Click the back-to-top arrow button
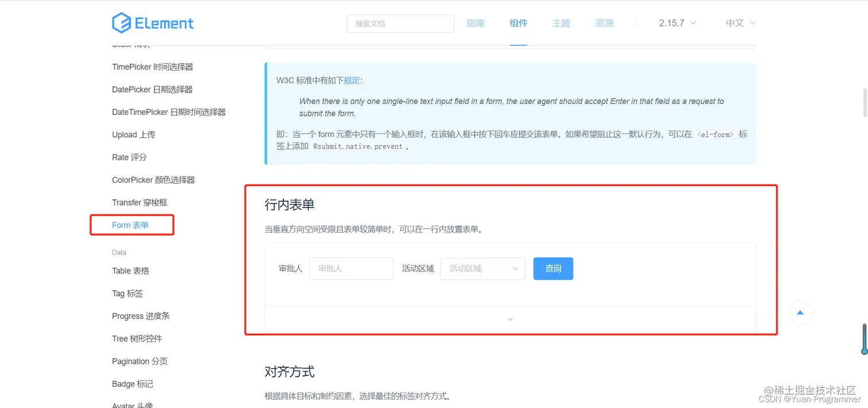The height and width of the screenshot is (408, 868). (x=800, y=313)
